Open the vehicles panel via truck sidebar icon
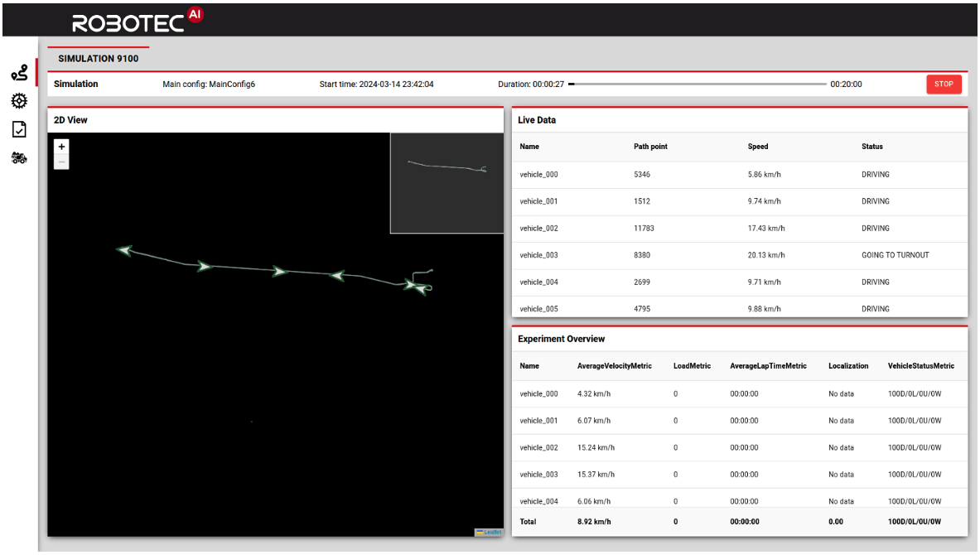The width and height of the screenshot is (980, 555). click(19, 157)
